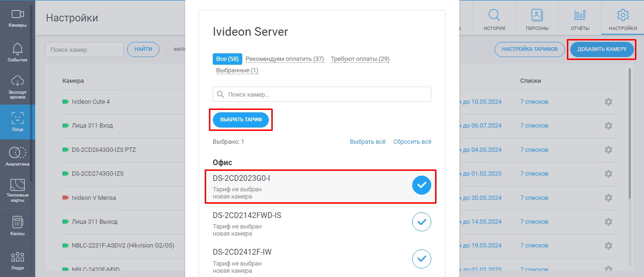644x277 pixels.
Task: Select the Выбранные (1) filter
Action: click(237, 70)
